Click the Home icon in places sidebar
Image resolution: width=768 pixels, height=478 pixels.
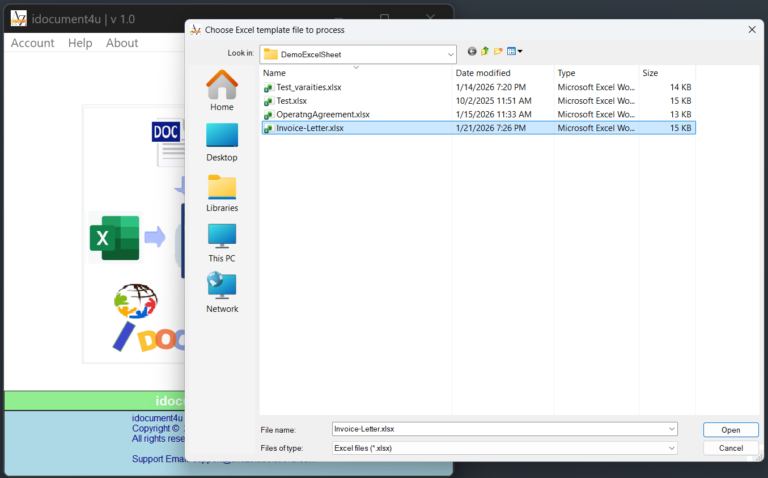coord(222,90)
